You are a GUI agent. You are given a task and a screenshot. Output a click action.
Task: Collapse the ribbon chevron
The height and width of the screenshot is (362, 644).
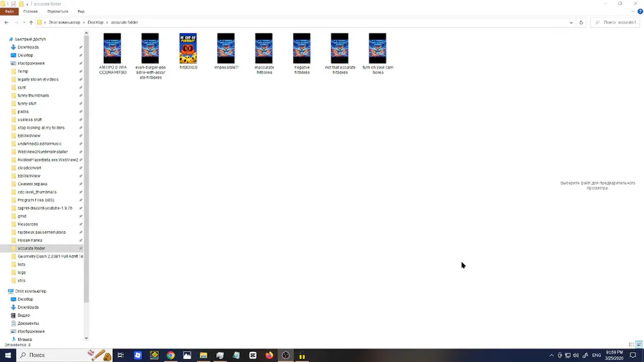tap(633, 11)
